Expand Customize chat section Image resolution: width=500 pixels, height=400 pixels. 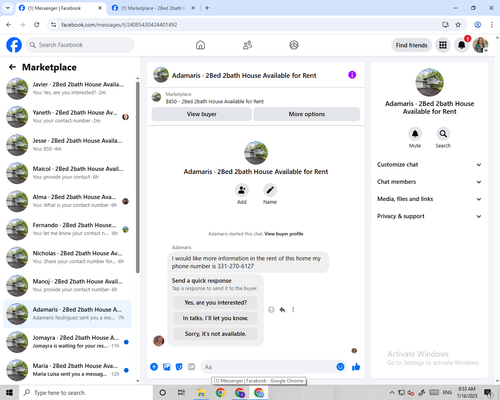[x=429, y=165]
